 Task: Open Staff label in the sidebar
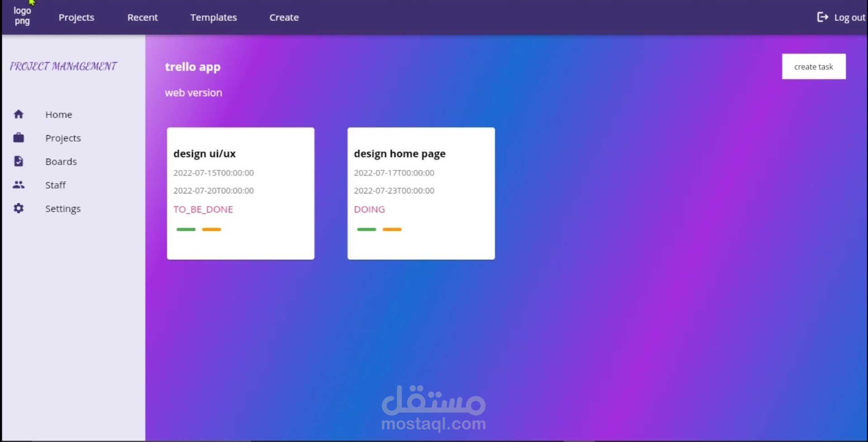(x=56, y=185)
